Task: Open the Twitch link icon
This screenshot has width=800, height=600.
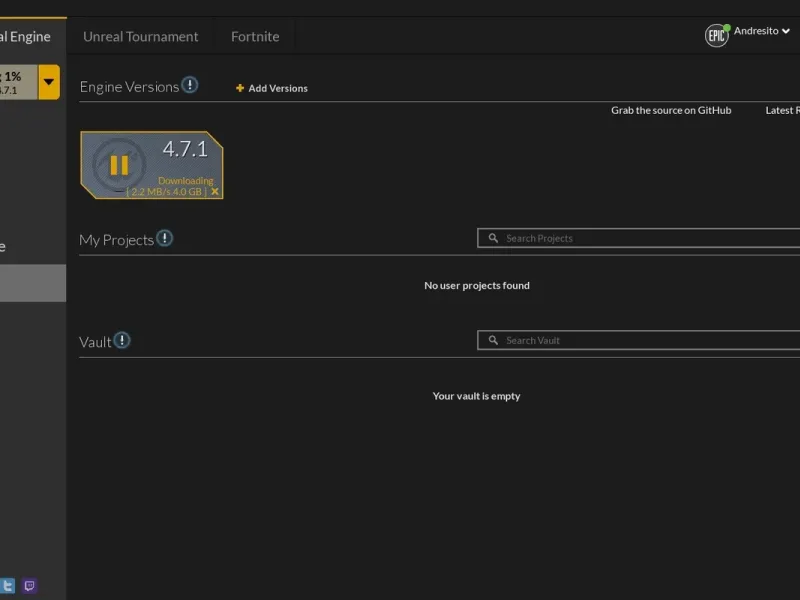Action: [30, 585]
